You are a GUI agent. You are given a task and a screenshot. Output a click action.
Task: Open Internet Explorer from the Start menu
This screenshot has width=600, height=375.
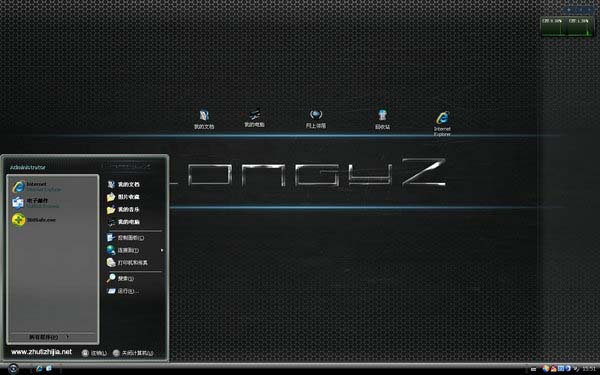(x=37, y=187)
